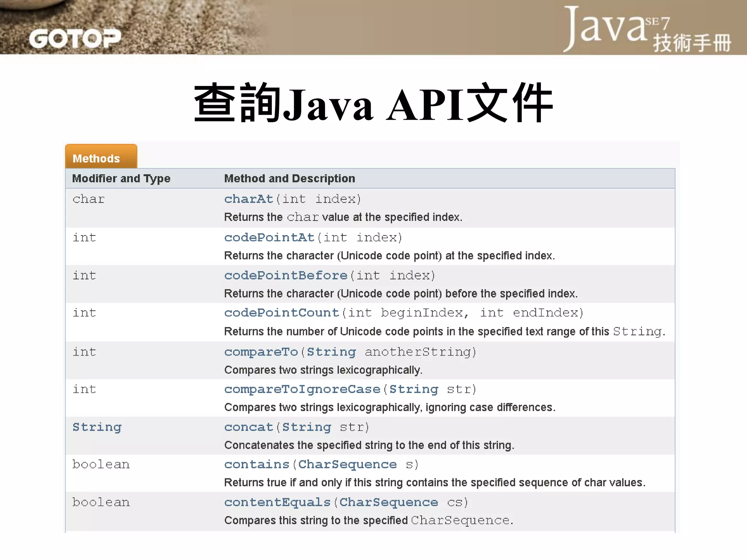Click the 'Method and Description' column header
The height and width of the screenshot is (560, 747).
[x=290, y=178]
